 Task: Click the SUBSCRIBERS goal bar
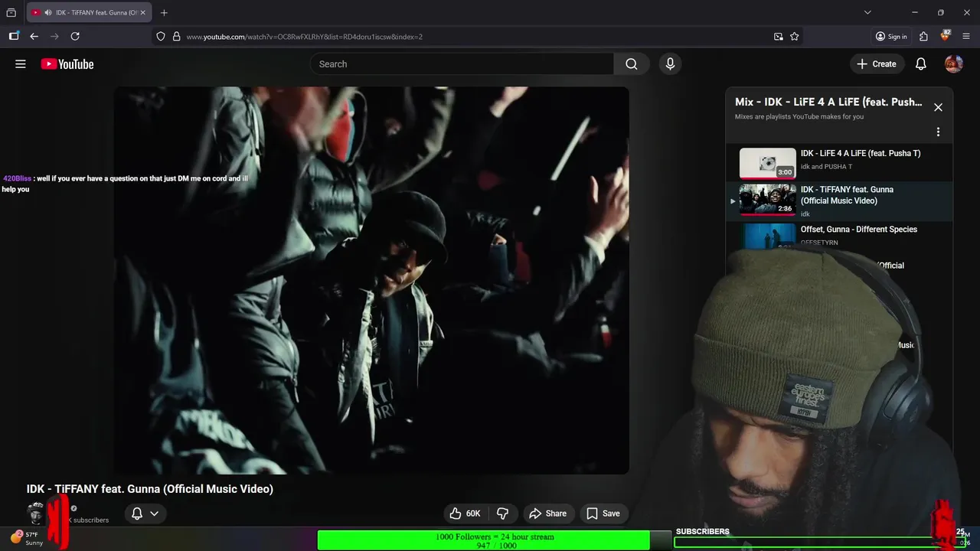point(819,543)
